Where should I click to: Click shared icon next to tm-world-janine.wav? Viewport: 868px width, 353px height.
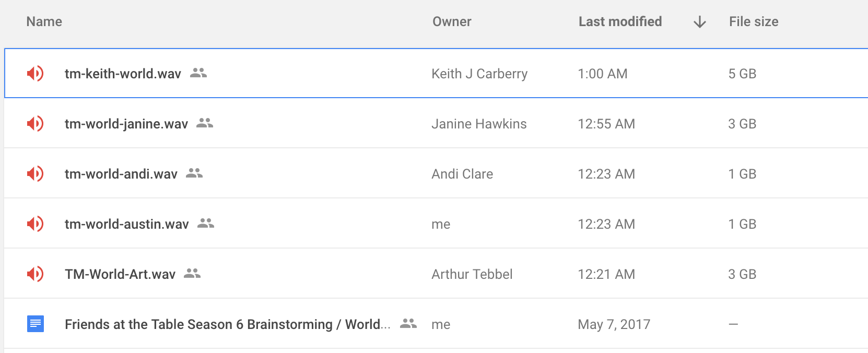(x=205, y=123)
